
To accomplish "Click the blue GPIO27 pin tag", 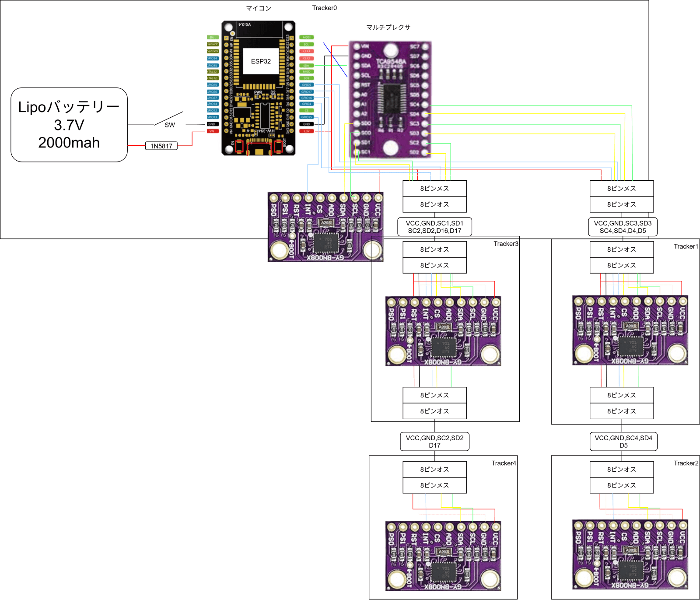I will pos(212,98).
